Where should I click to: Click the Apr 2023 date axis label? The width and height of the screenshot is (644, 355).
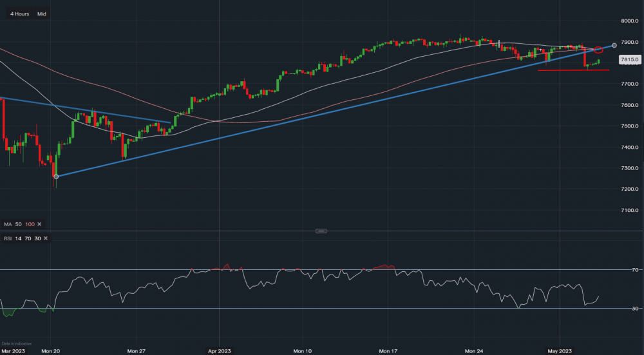(219, 351)
